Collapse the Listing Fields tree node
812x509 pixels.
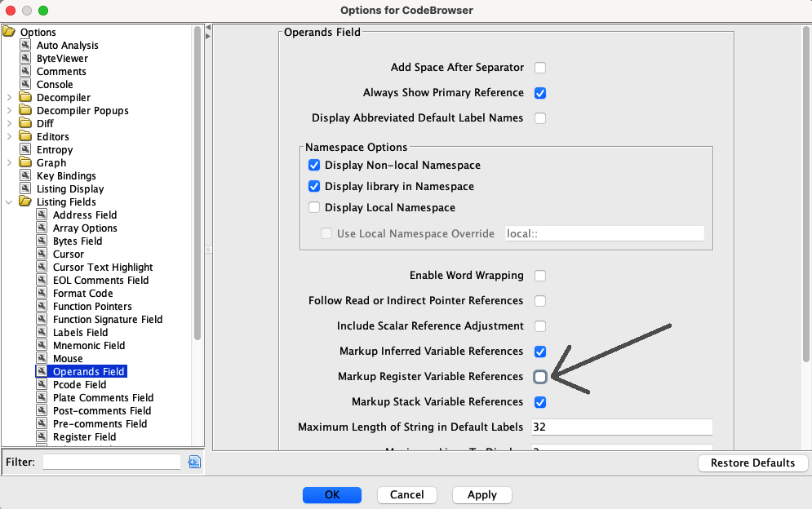[9, 202]
